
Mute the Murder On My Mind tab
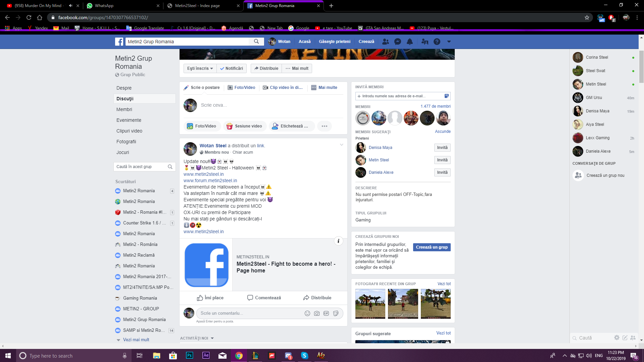point(71,6)
